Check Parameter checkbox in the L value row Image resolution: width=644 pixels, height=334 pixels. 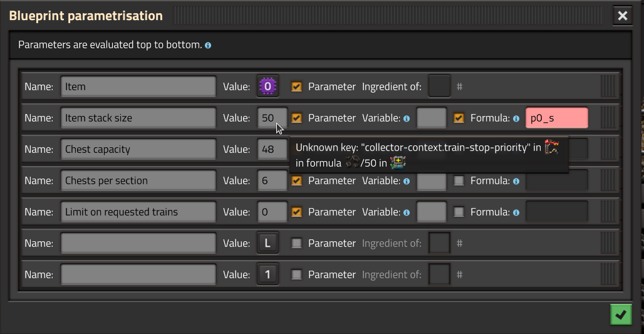296,243
